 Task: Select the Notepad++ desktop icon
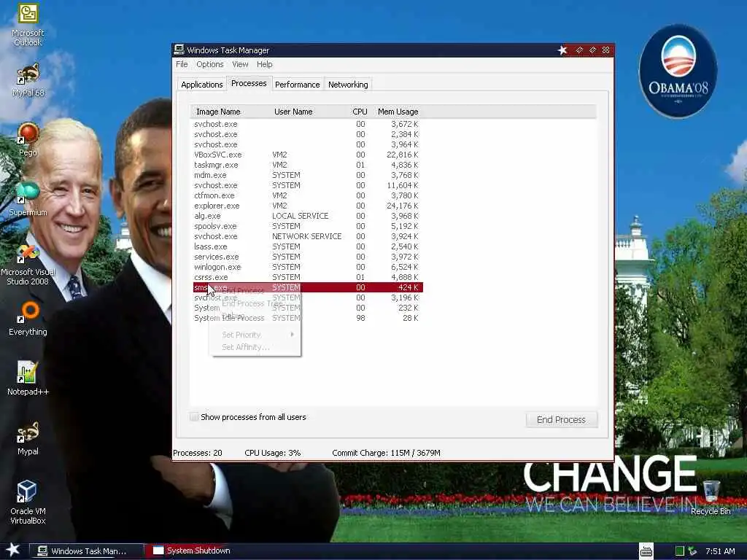click(x=28, y=378)
